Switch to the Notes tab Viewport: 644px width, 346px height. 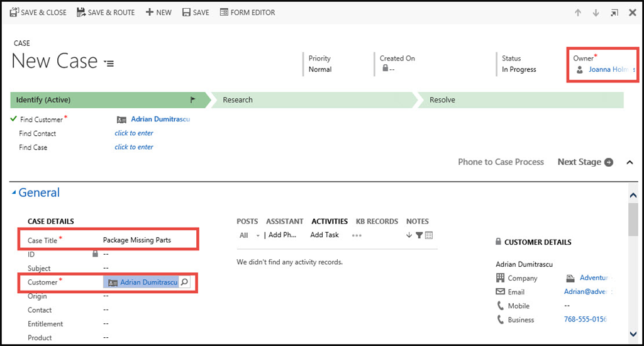[418, 221]
